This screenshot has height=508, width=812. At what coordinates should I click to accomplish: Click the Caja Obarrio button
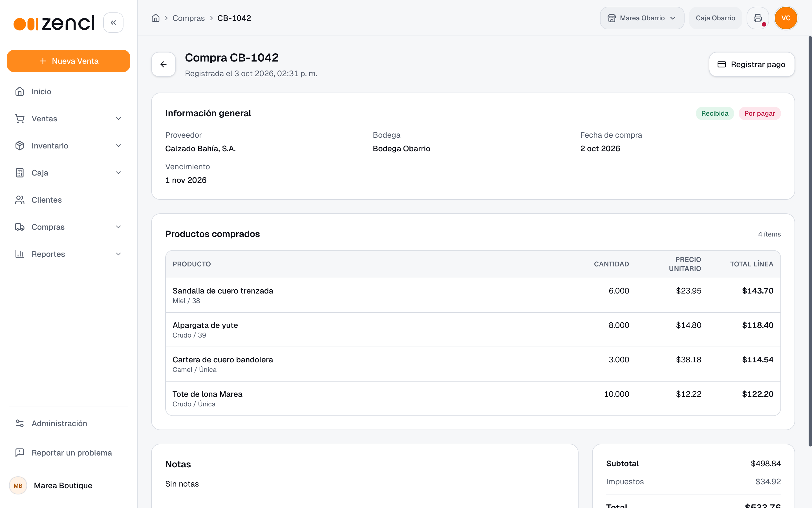click(x=715, y=18)
